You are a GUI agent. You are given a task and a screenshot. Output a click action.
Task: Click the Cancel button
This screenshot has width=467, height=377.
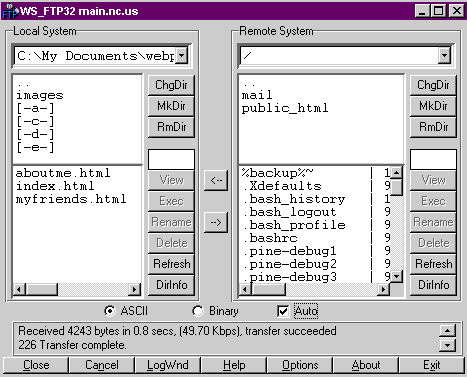[x=102, y=365]
